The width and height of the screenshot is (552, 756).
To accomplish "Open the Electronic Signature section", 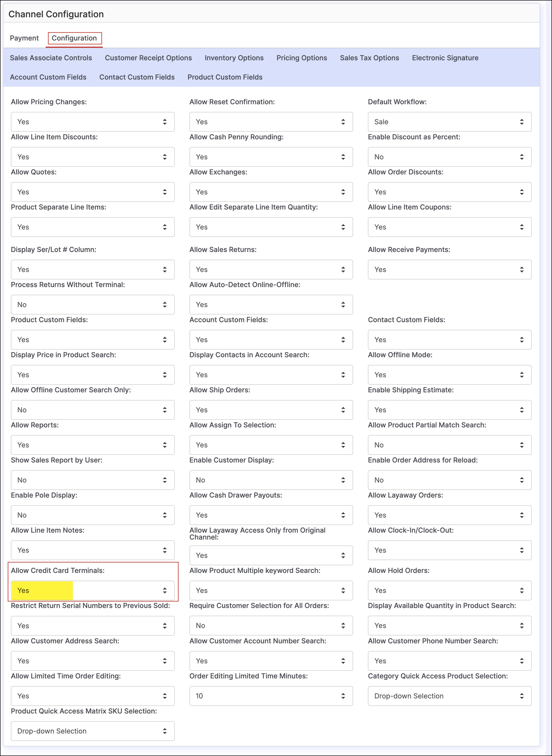I will coord(445,58).
